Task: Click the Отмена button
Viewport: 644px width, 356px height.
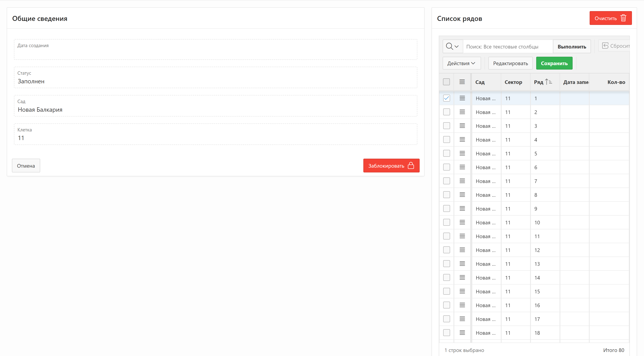Action: pos(26,166)
